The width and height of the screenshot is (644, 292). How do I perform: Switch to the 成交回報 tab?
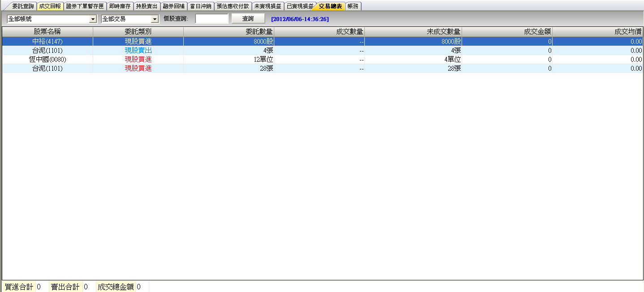(49, 6)
